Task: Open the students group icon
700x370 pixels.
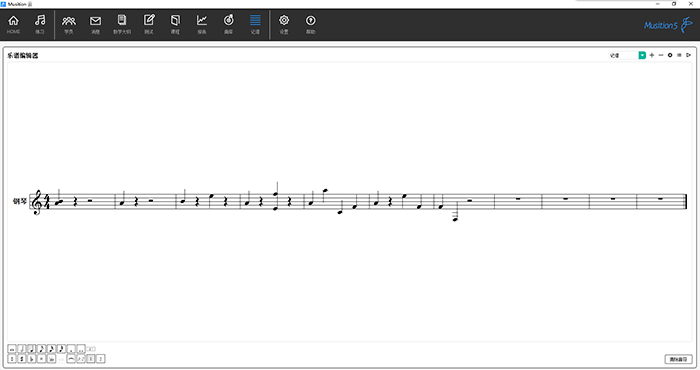Action: pos(69,24)
